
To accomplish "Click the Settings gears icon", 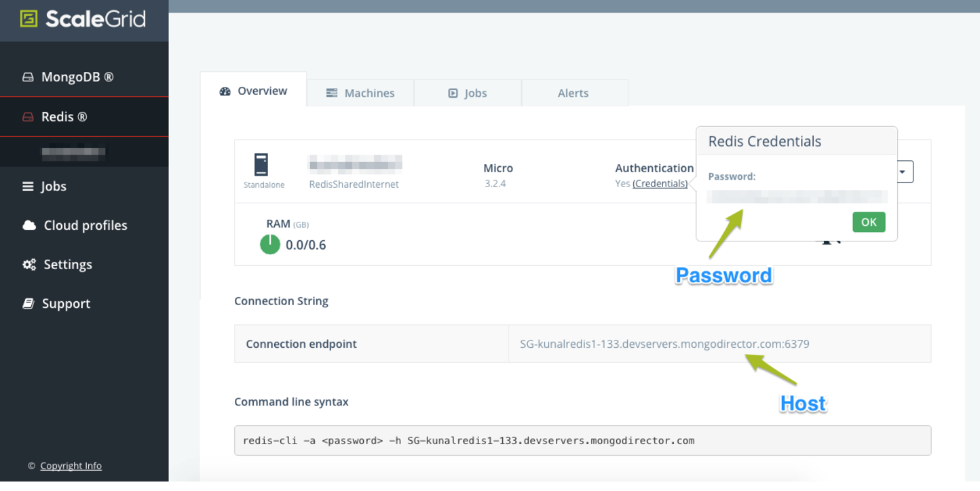I will point(29,264).
